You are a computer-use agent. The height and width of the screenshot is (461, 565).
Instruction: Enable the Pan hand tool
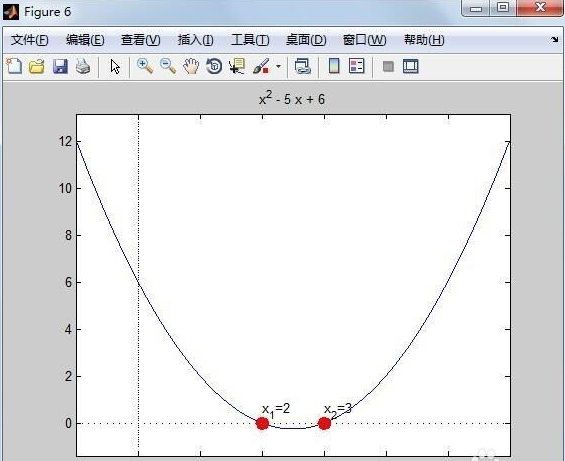pyautogui.click(x=191, y=66)
